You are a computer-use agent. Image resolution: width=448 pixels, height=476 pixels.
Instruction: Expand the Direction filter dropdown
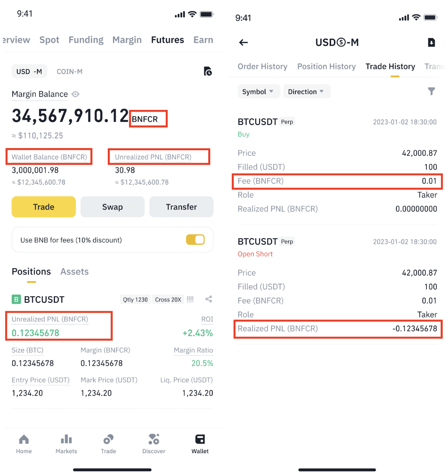306,92
